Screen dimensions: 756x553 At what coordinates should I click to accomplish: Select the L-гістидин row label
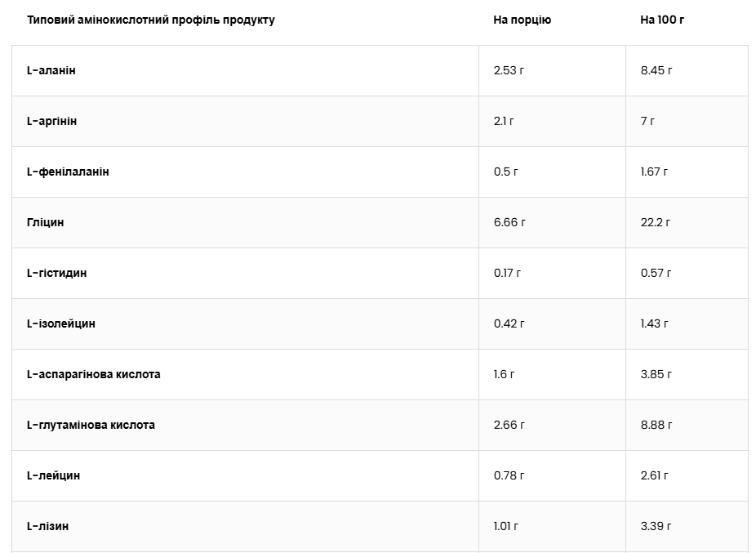point(56,273)
